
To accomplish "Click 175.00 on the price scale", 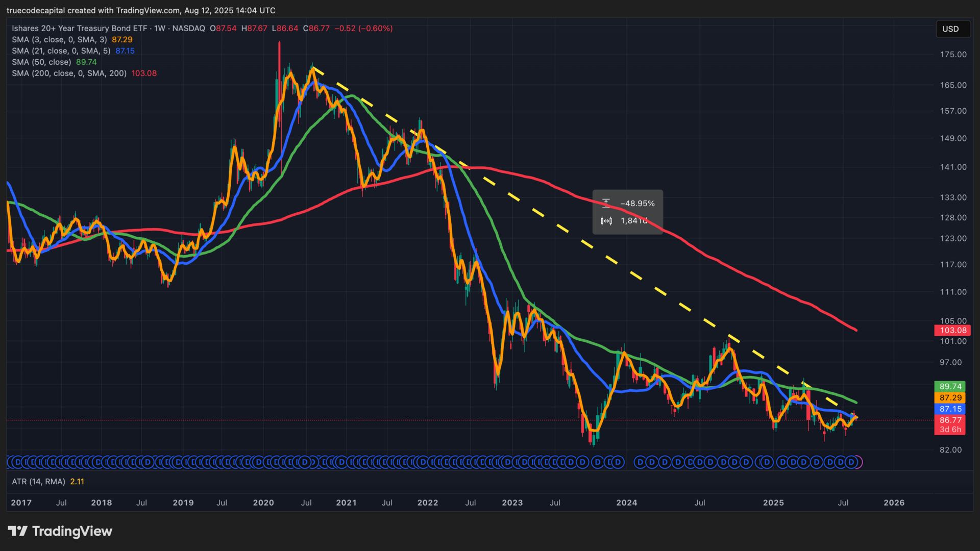I will point(953,55).
